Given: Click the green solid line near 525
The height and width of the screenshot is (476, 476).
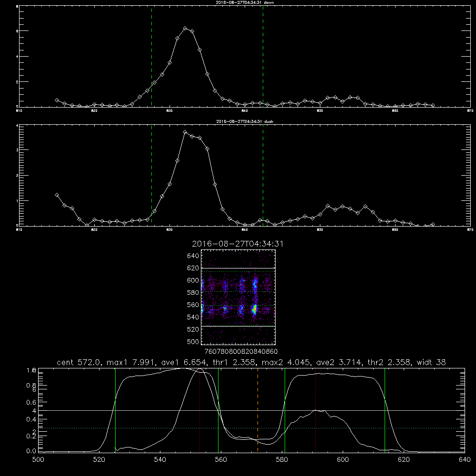Looking at the screenshot, I should click(115, 410).
